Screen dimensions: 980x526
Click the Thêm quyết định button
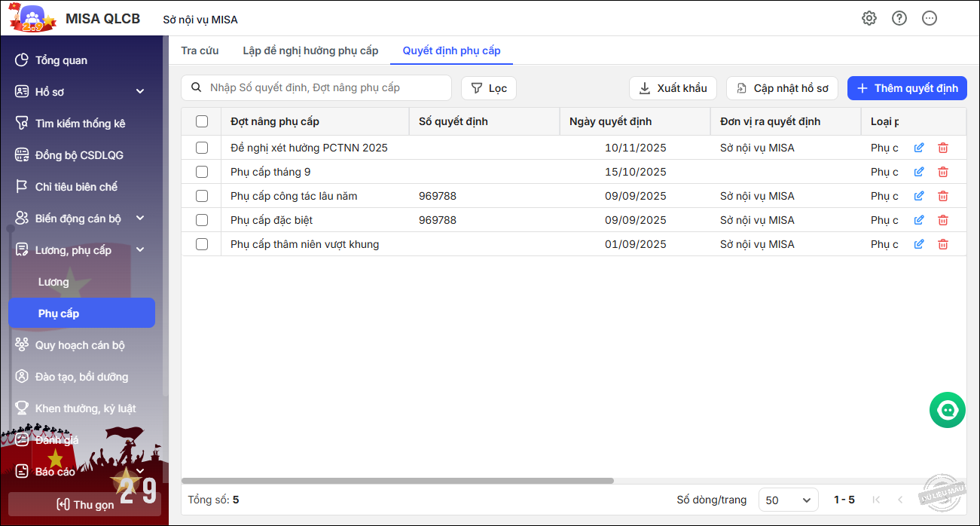[907, 88]
